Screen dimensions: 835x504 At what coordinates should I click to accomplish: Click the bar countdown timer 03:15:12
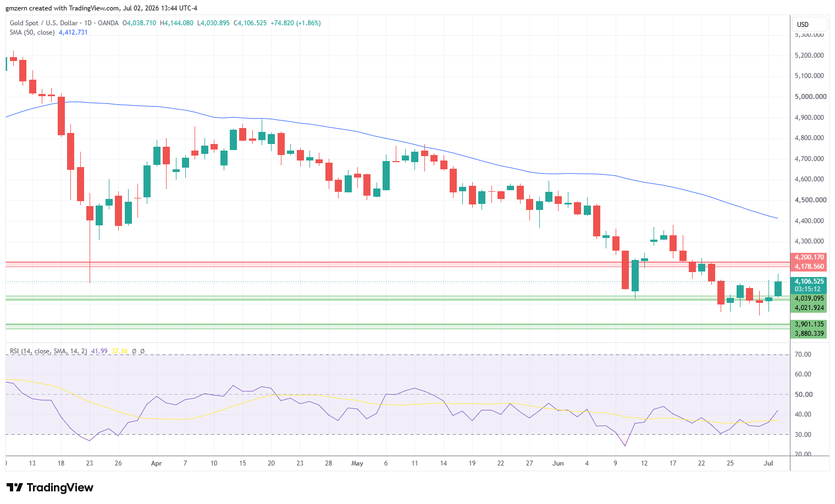click(808, 289)
